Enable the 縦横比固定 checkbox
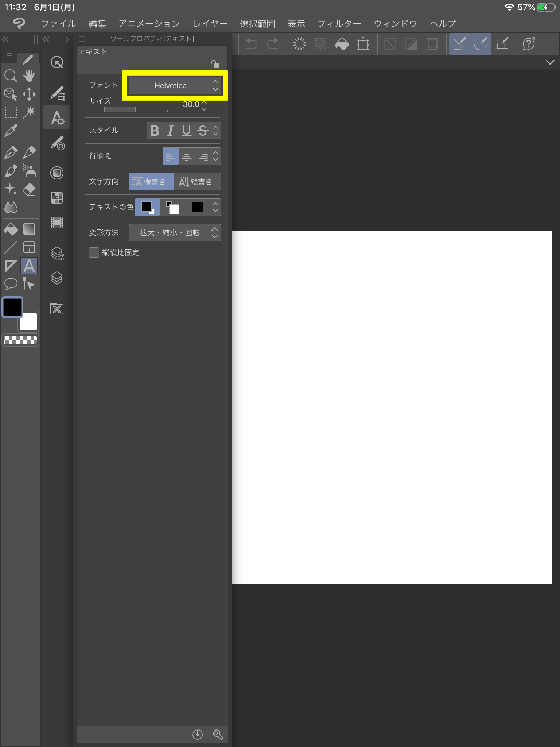560x747 pixels. pyautogui.click(x=94, y=252)
